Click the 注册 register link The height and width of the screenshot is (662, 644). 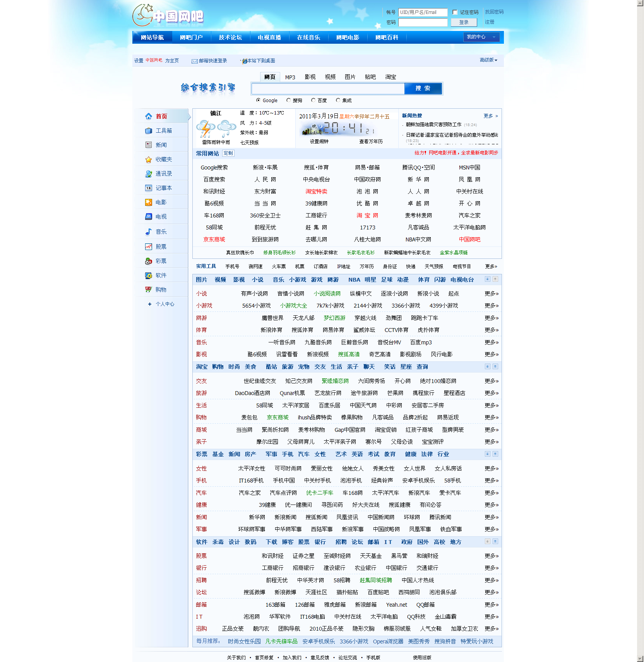(x=490, y=22)
